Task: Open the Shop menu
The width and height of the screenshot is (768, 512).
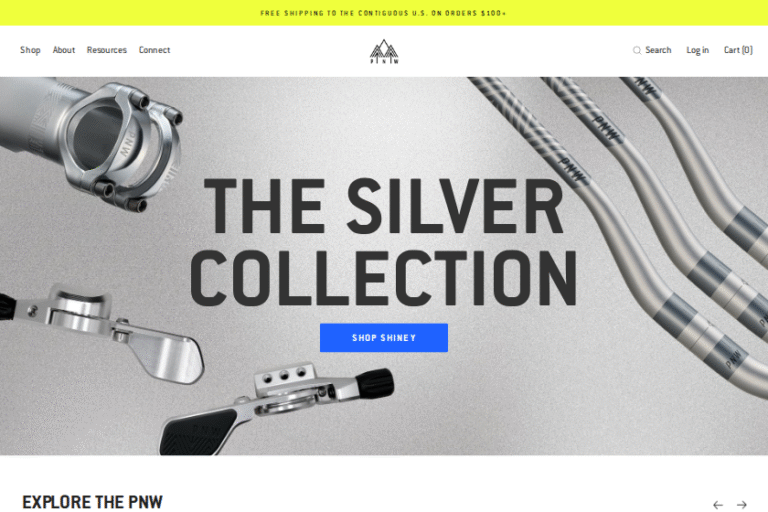Action: pos(30,50)
